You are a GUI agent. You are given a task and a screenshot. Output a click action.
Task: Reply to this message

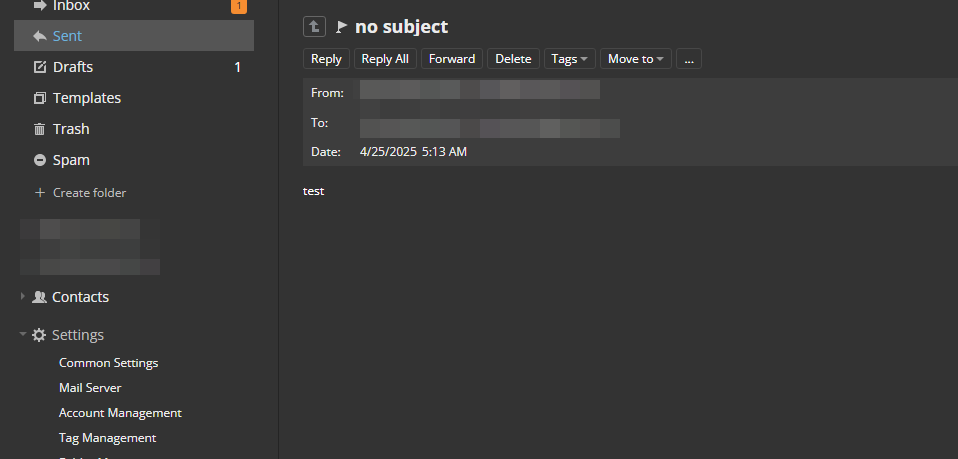point(326,59)
